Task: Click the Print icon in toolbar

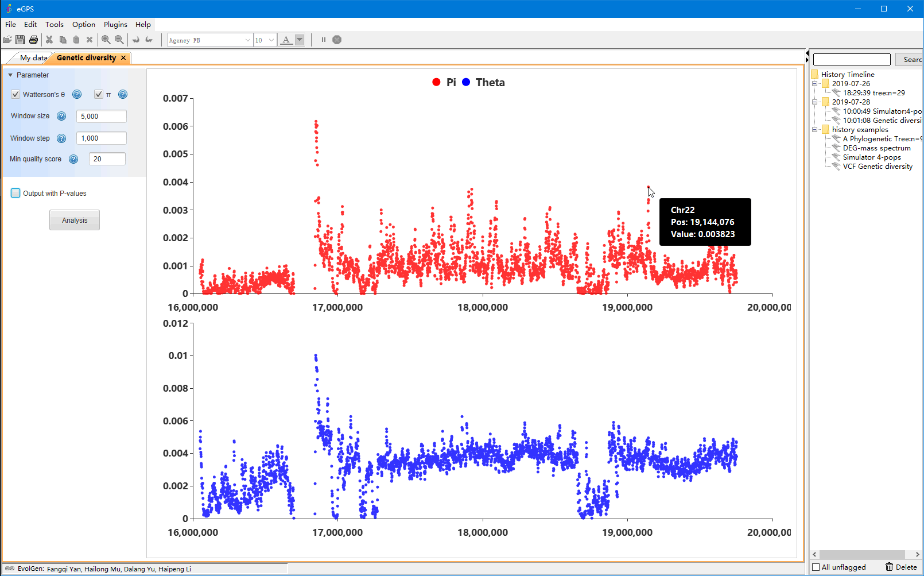Action: (33, 40)
